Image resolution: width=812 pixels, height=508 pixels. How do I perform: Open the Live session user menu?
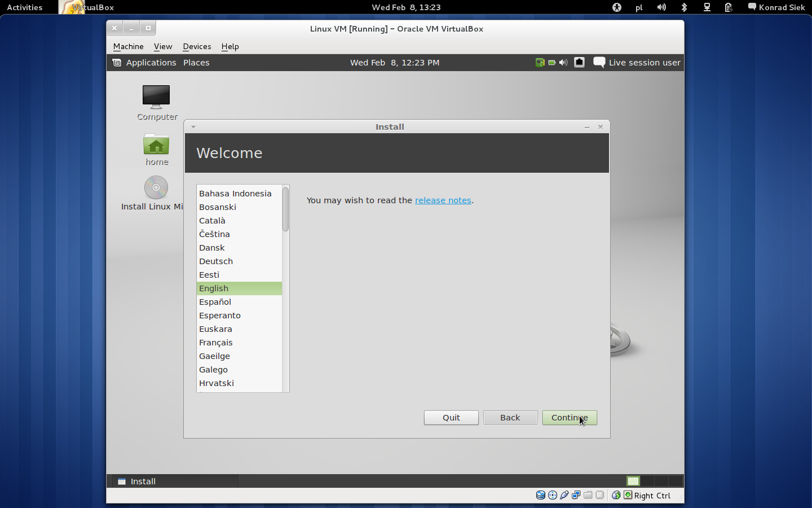pos(645,63)
